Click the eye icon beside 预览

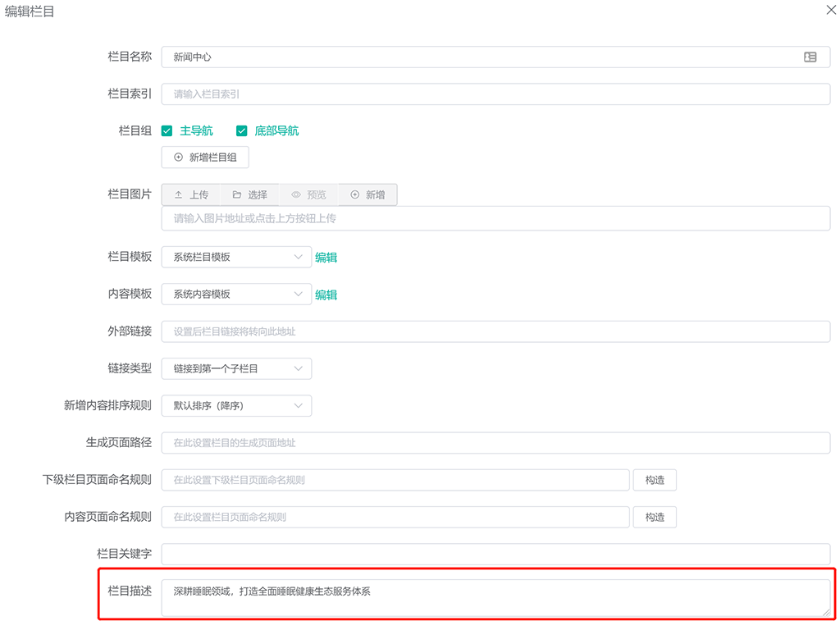coord(295,195)
